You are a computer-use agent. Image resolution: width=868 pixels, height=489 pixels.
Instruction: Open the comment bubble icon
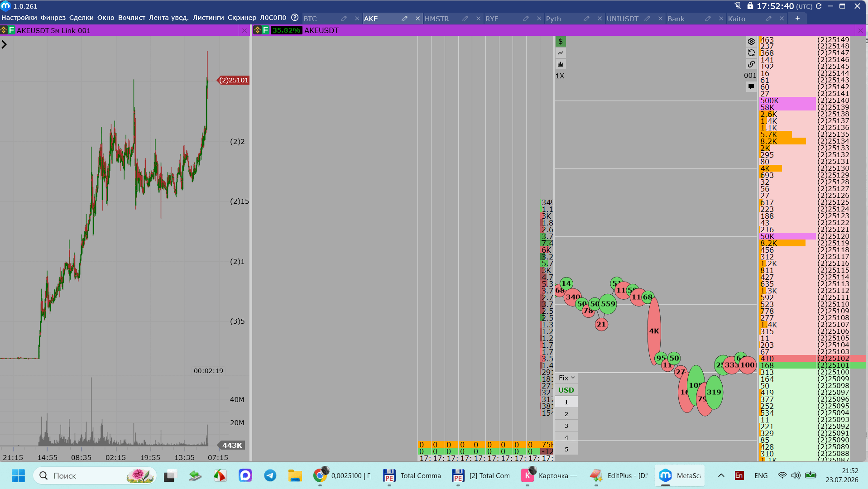coord(751,86)
